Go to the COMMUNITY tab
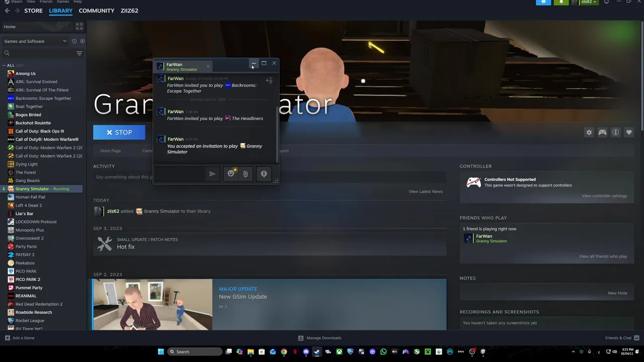Screen dimensions: 644x362 pos(97,11)
